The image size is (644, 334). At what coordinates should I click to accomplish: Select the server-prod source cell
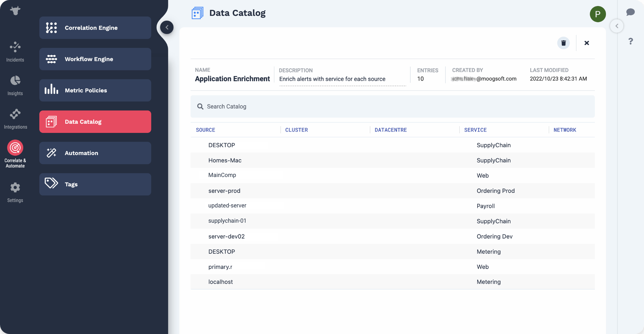(224, 191)
